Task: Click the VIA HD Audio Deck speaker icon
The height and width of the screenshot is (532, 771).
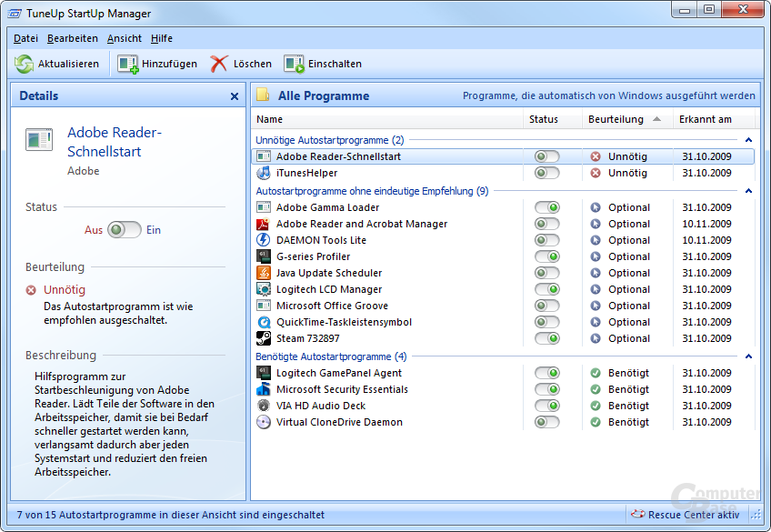Action: tap(264, 406)
